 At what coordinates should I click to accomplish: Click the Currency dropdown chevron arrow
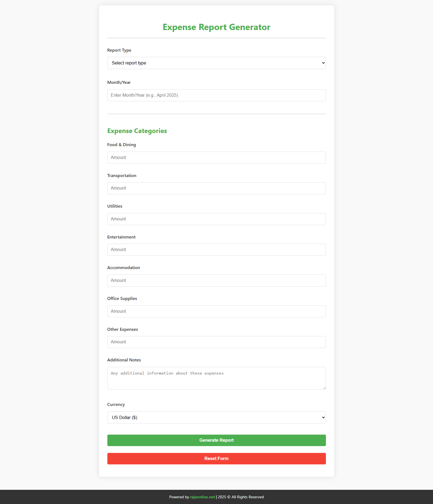coord(323,417)
